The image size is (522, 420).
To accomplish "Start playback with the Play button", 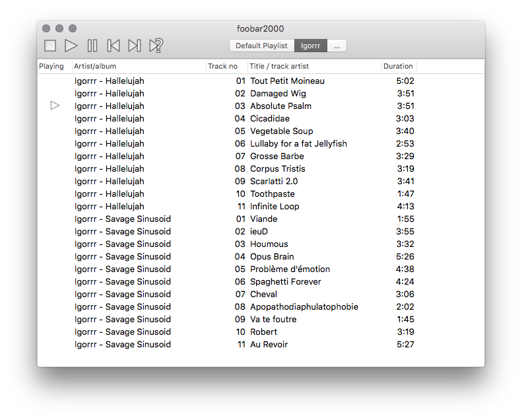I will point(71,46).
